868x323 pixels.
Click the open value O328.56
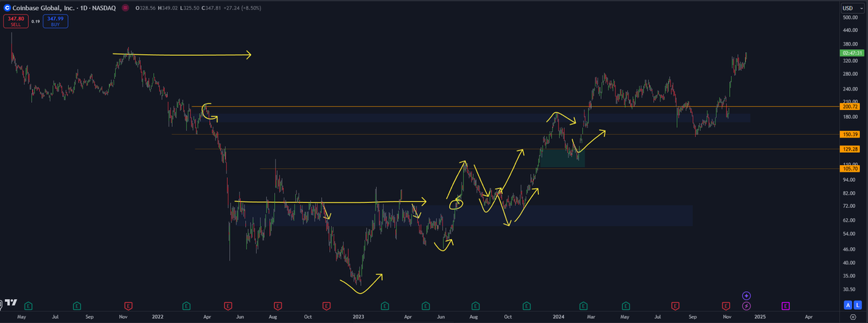(x=145, y=7)
